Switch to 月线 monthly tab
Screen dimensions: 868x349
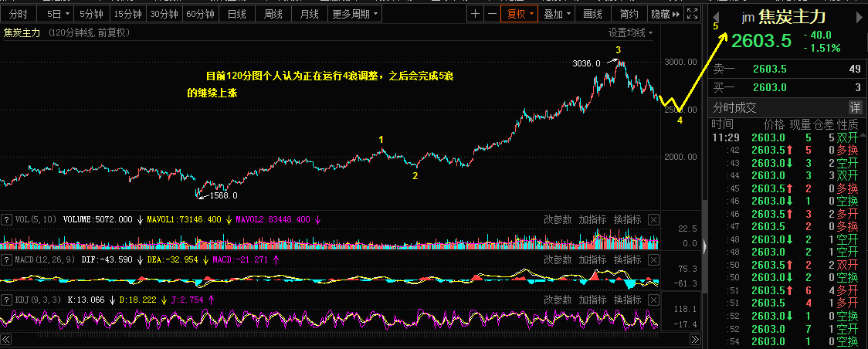point(309,14)
